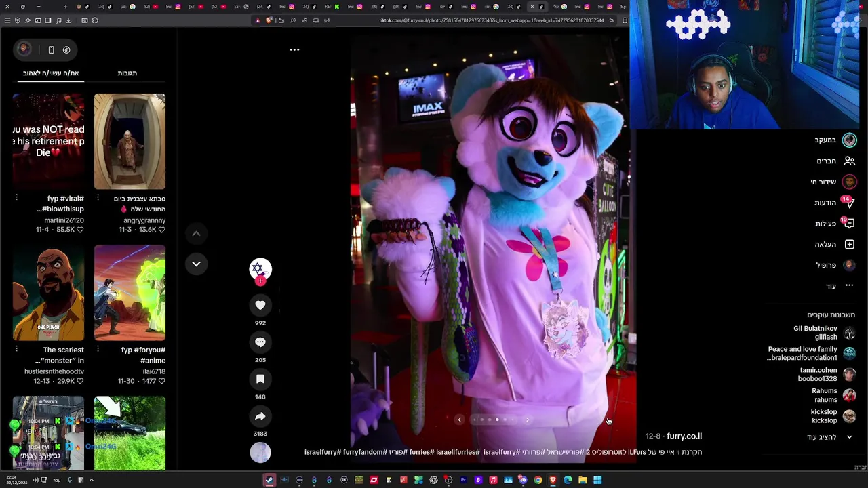This screenshot has height=488, width=868.
Task: Open comments via the speech bubble icon
Action: (x=260, y=342)
